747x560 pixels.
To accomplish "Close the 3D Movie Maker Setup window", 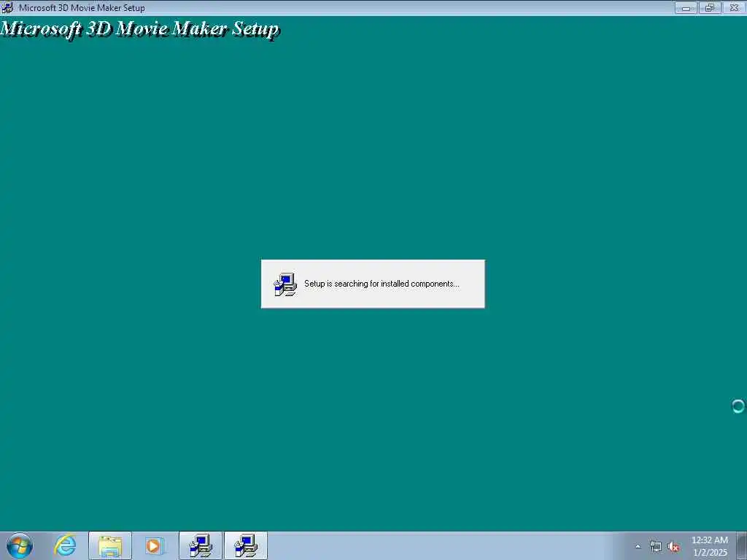I will 734,7.
